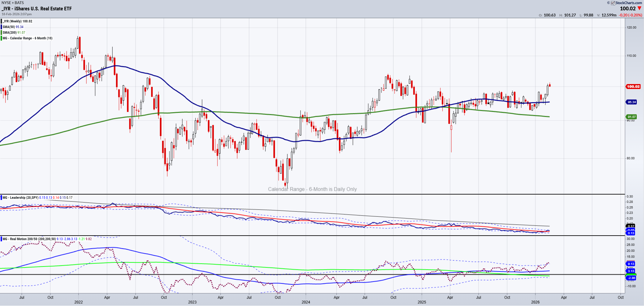Select the SMA(200) legend label
Screen dimensions: 644x306
click(x=10, y=32)
